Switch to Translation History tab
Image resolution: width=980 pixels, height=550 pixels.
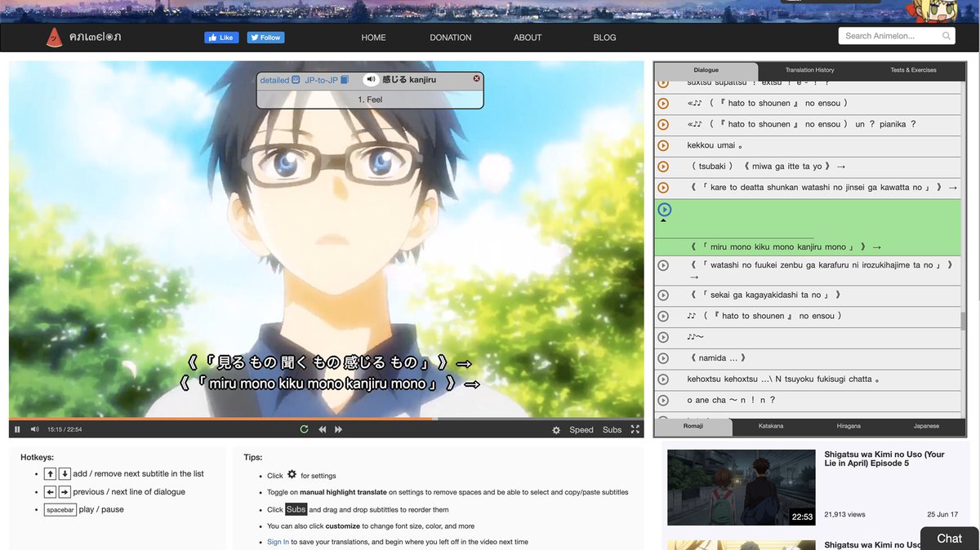pos(809,70)
